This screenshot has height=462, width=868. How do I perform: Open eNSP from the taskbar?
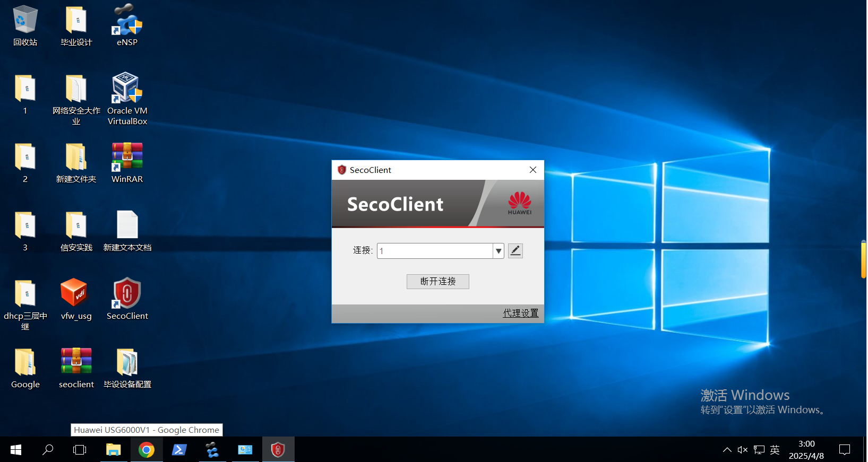point(212,450)
